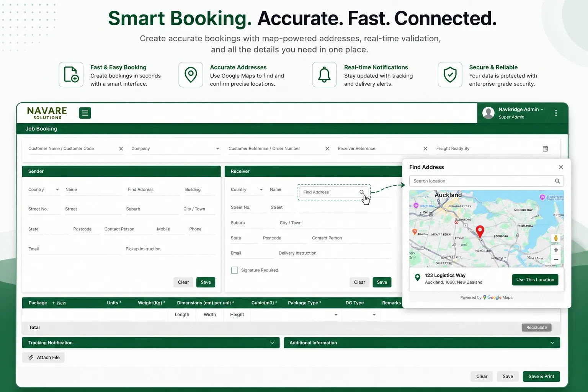Viewport: 588px width, 392px height.
Task: Click the bottom Save button
Action: click(508, 376)
